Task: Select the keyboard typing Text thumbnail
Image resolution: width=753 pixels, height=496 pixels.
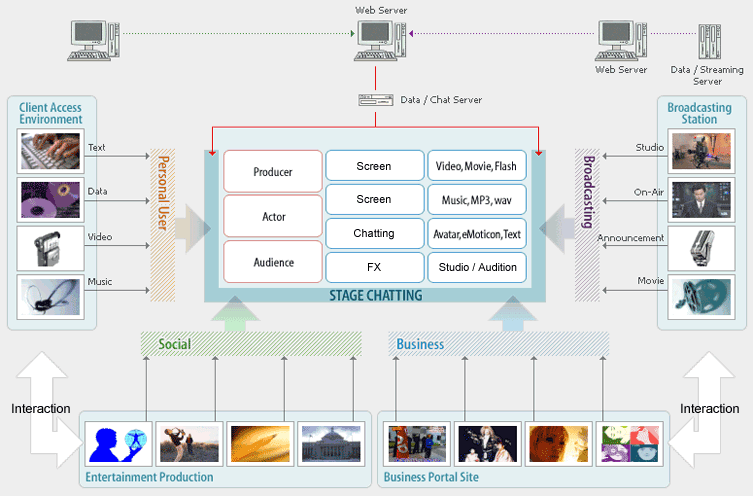Action: coord(50,151)
